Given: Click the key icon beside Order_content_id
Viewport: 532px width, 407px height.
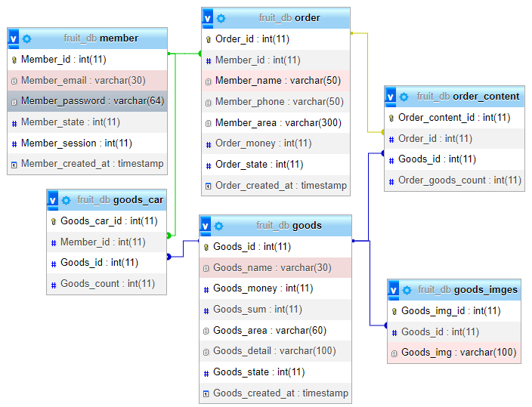Looking at the screenshot, I should (391, 119).
